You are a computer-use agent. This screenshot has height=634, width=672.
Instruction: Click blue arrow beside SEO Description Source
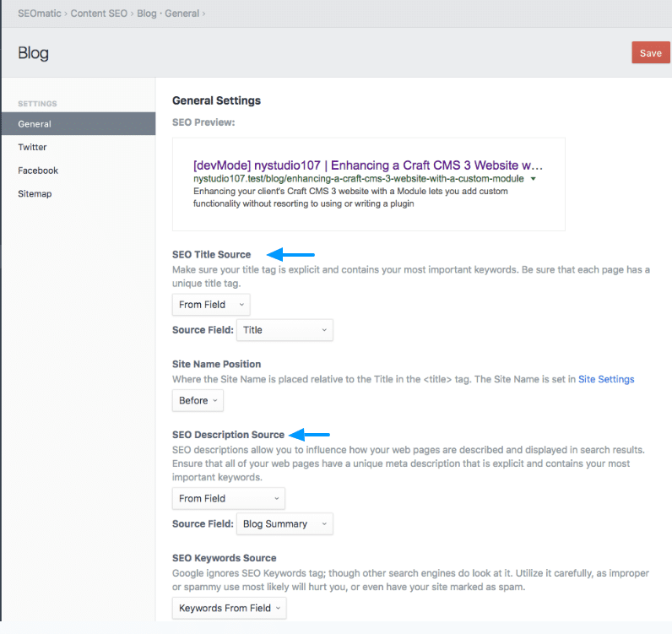309,435
